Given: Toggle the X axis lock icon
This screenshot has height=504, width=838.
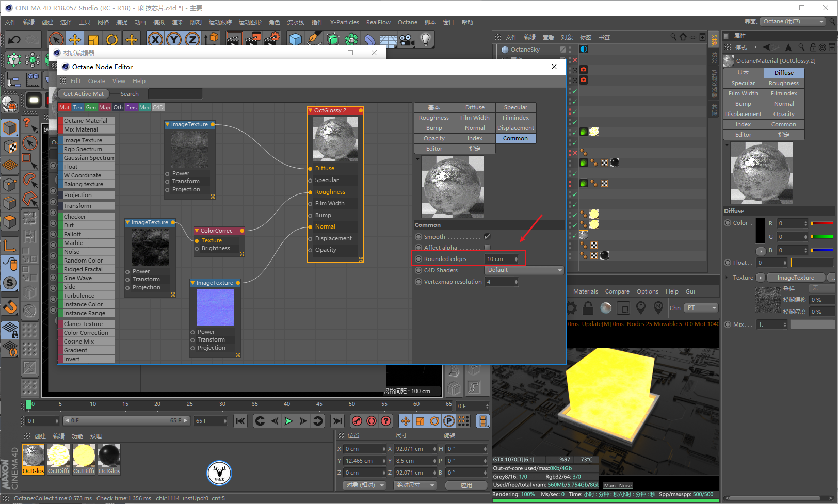Looking at the screenshot, I should pyautogui.click(x=155, y=40).
